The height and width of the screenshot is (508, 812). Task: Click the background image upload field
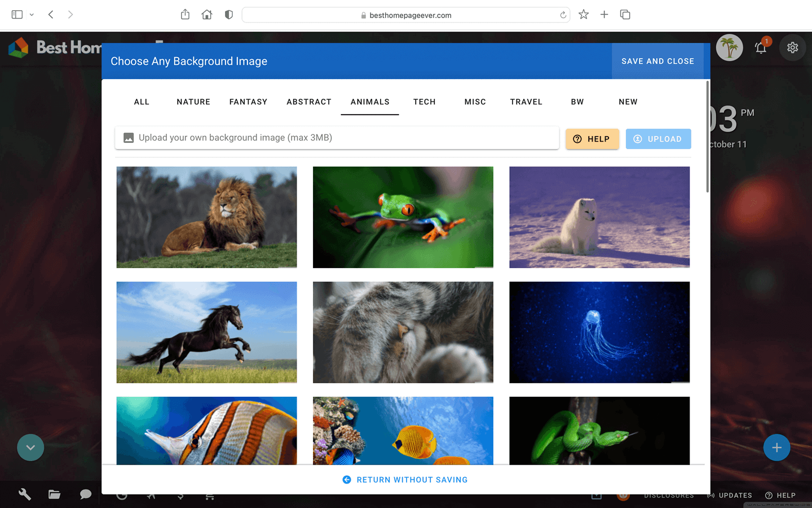[337, 137]
